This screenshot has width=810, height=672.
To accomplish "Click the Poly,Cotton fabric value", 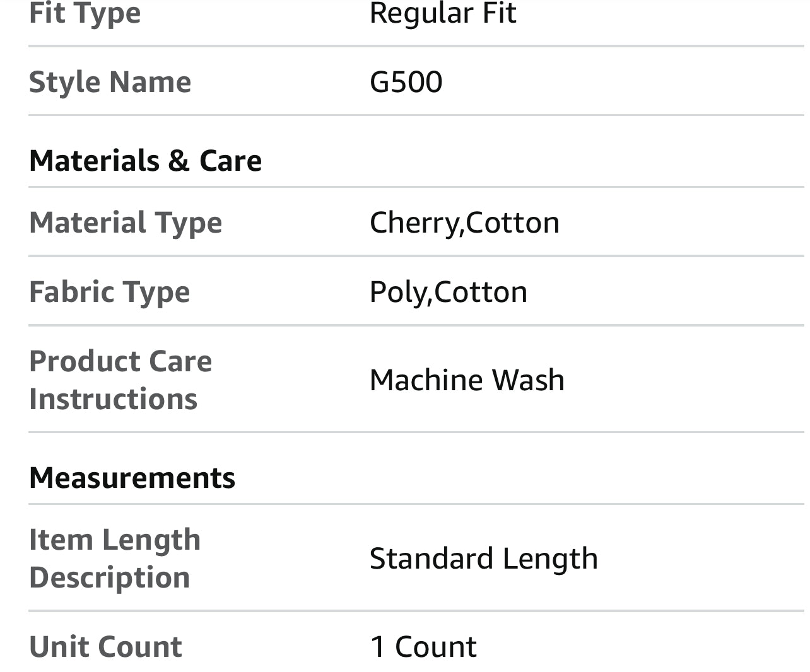I will (x=448, y=292).
